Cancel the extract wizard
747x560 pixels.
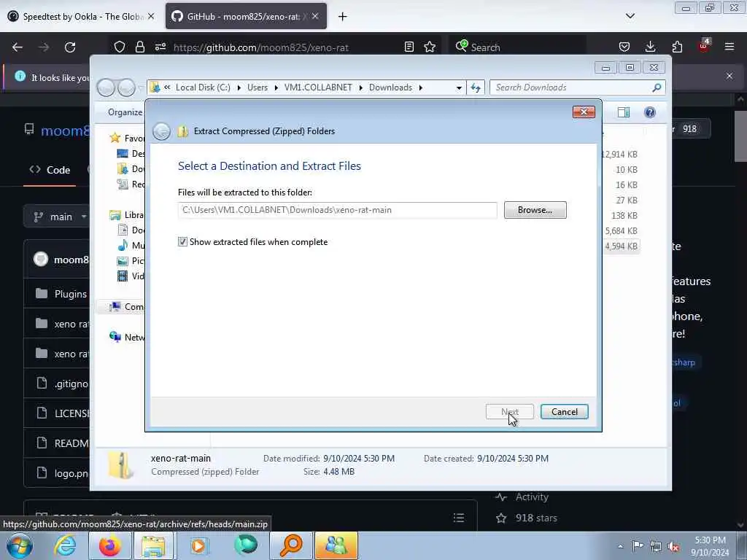[565, 412]
